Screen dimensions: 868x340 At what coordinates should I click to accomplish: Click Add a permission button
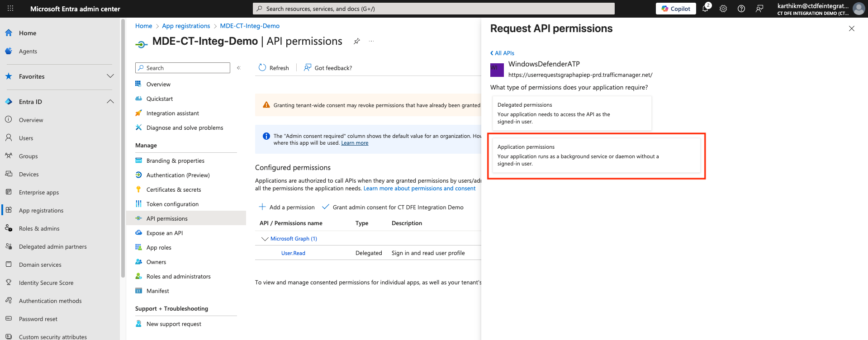pos(287,207)
